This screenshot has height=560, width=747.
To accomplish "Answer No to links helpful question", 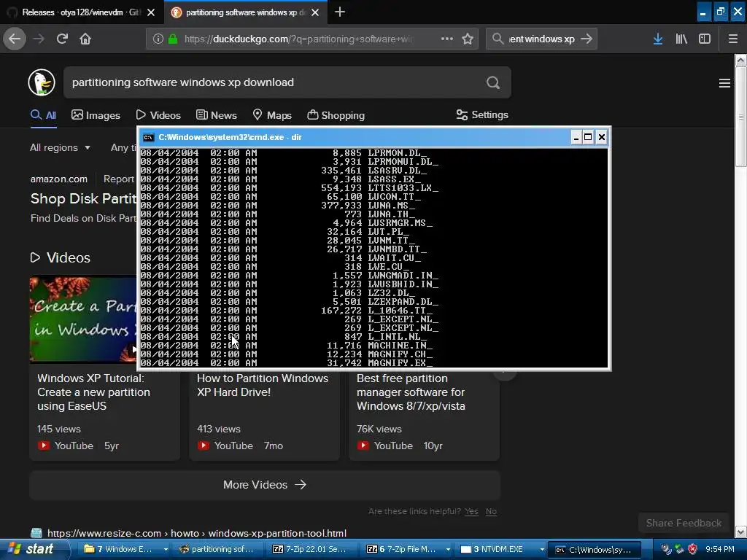I will click(491, 511).
